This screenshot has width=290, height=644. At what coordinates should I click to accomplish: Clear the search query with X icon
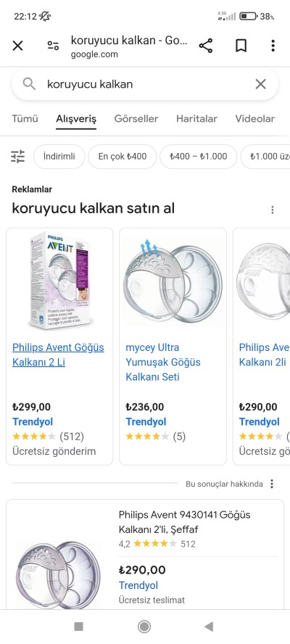coord(261,84)
